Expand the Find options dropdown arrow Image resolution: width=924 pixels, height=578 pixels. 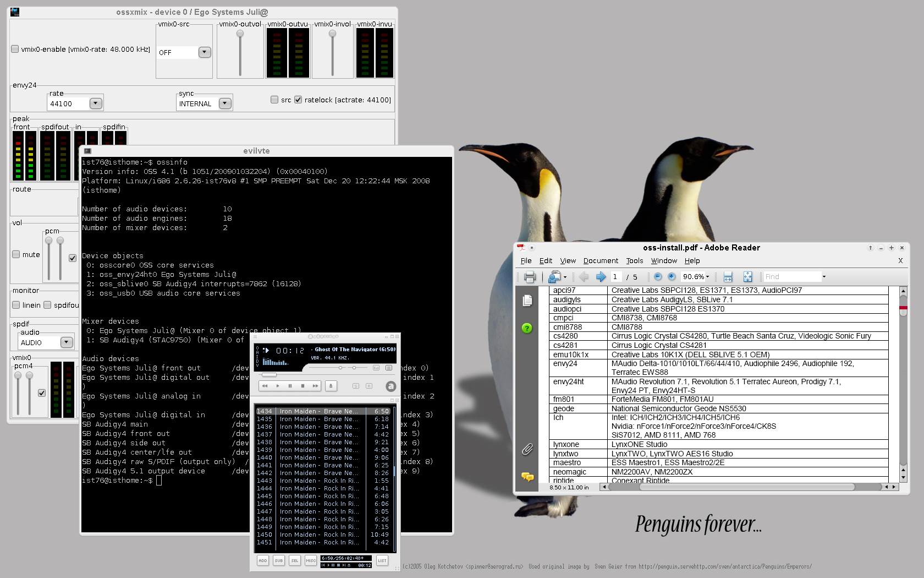pyautogui.click(x=824, y=277)
